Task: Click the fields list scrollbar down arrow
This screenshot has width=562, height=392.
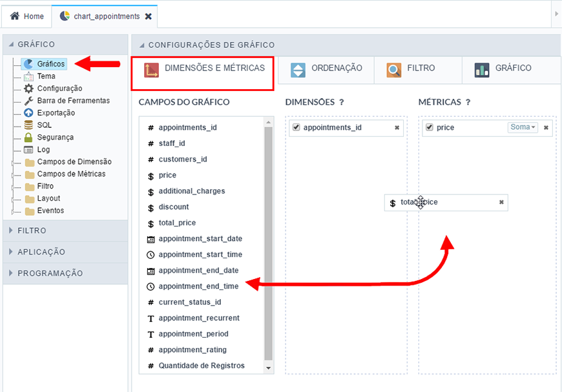Action: tap(269, 368)
